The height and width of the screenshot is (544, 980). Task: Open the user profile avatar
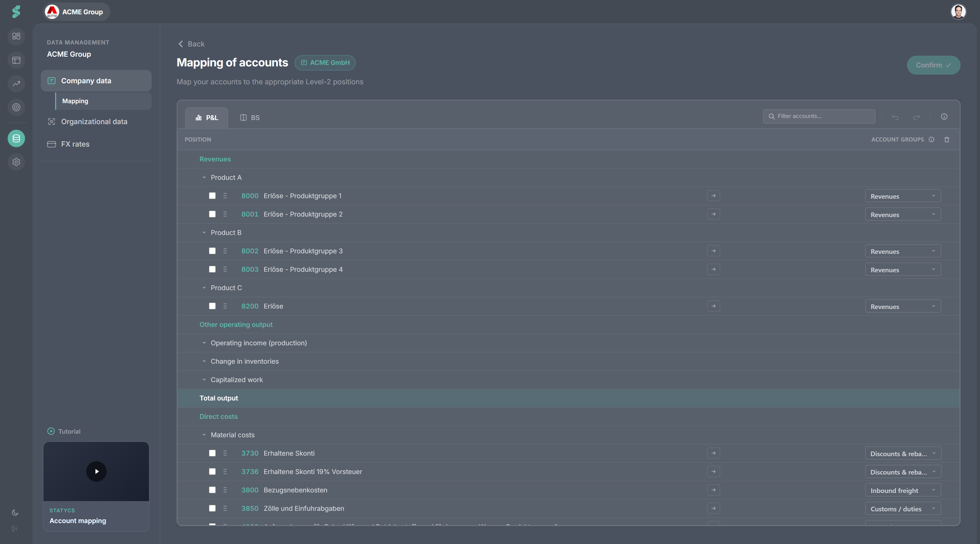(959, 11)
